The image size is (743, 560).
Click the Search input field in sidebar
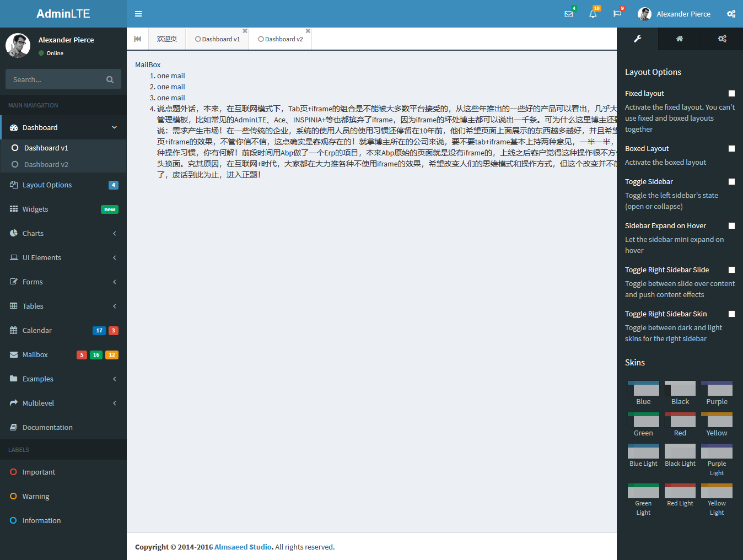(x=55, y=79)
